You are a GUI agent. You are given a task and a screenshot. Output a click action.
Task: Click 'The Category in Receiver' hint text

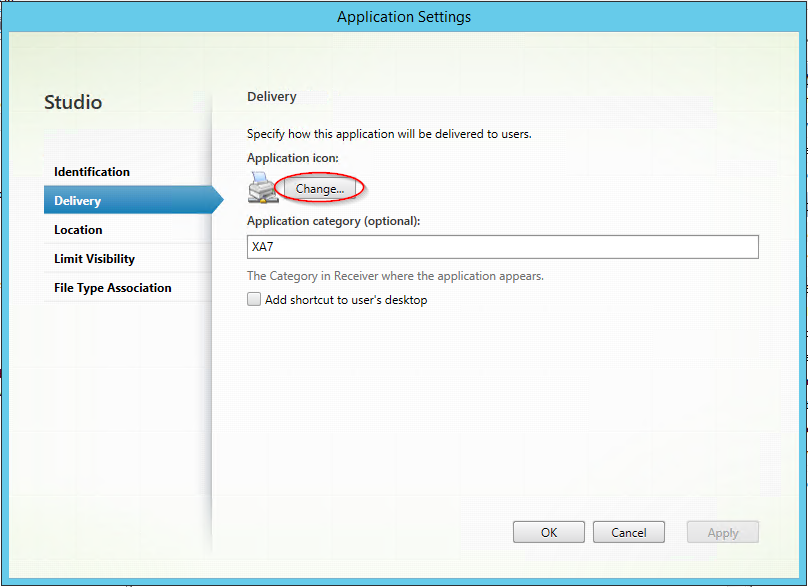pyautogui.click(x=395, y=276)
